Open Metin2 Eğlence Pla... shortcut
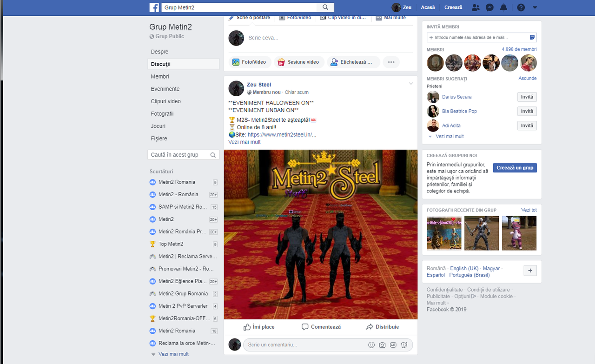595x364 pixels. [x=184, y=281]
